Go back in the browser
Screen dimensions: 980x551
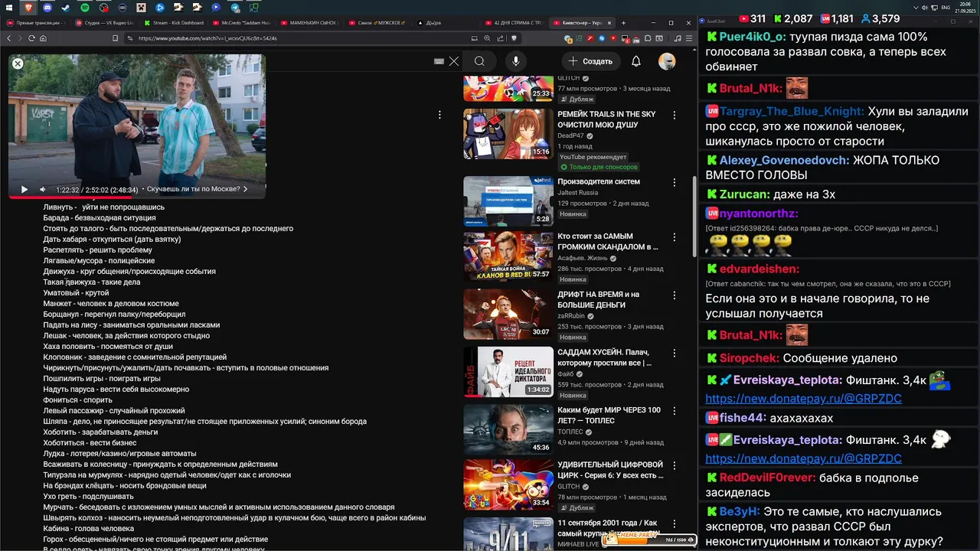9,37
